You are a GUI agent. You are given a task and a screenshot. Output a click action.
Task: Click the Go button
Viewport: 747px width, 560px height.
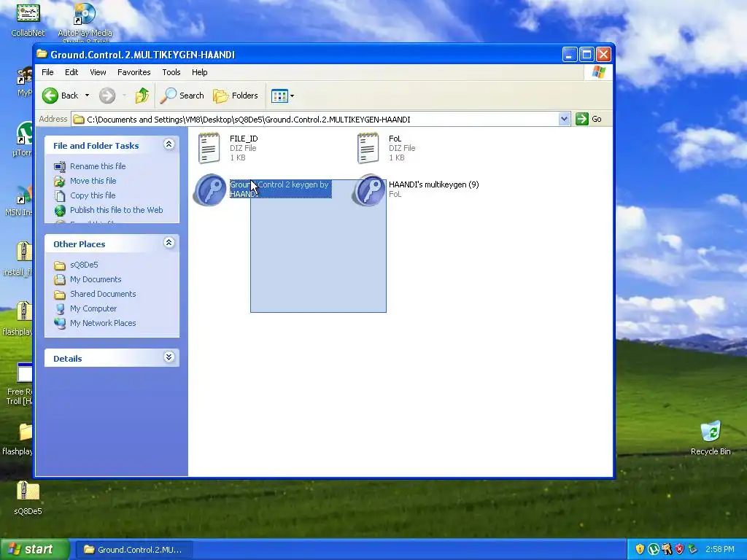(589, 119)
